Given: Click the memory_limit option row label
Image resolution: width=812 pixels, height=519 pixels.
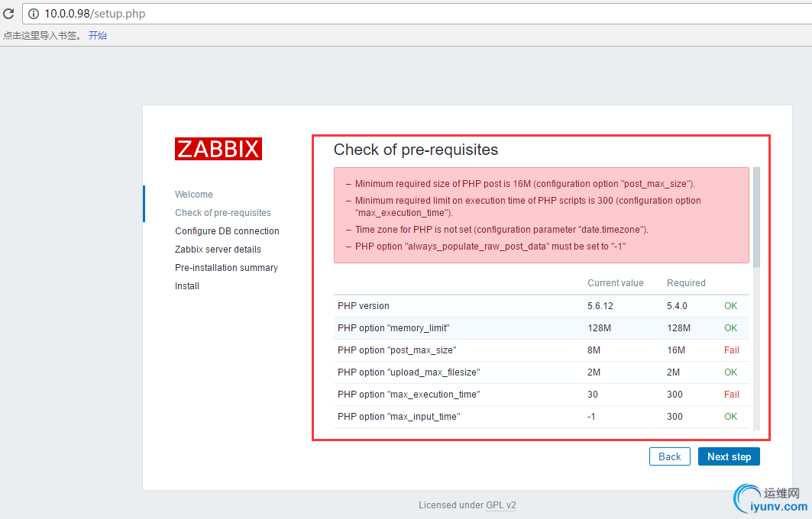Looking at the screenshot, I should click(393, 328).
